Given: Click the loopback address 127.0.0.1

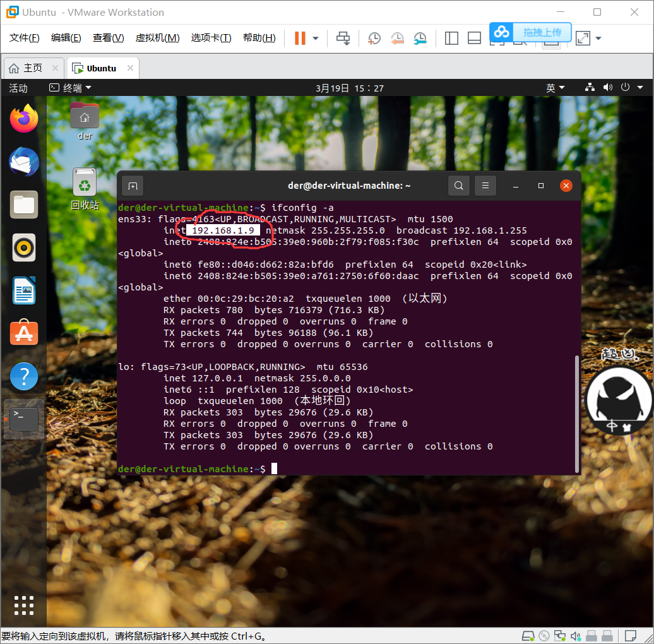Looking at the screenshot, I should click(x=217, y=378).
